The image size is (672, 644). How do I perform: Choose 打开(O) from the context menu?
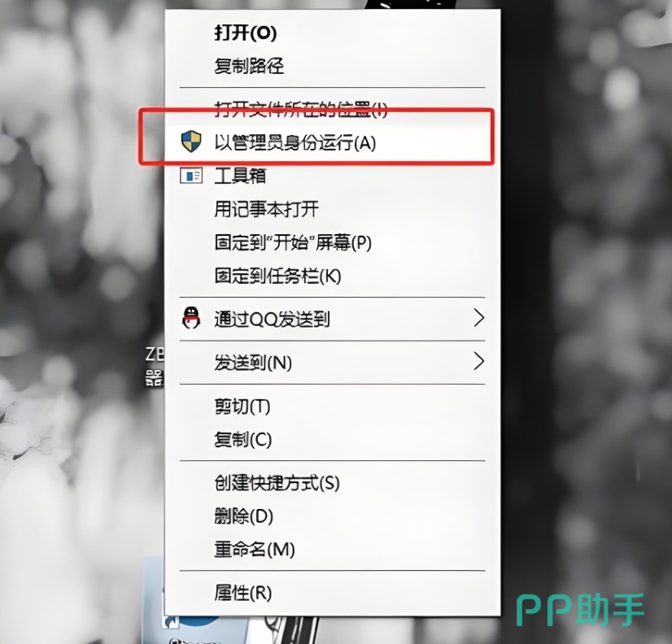click(x=246, y=33)
